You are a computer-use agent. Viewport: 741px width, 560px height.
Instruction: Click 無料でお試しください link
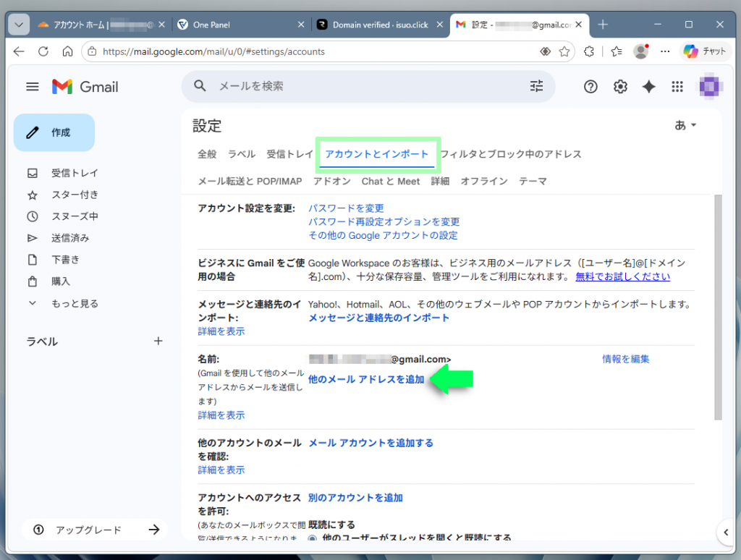click(622, 276)
